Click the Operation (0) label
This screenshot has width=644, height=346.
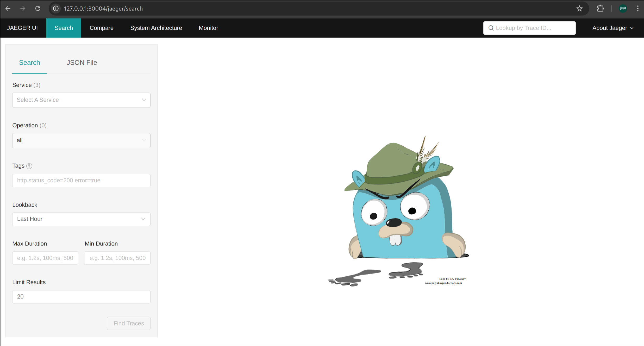(x=29, y=125)
